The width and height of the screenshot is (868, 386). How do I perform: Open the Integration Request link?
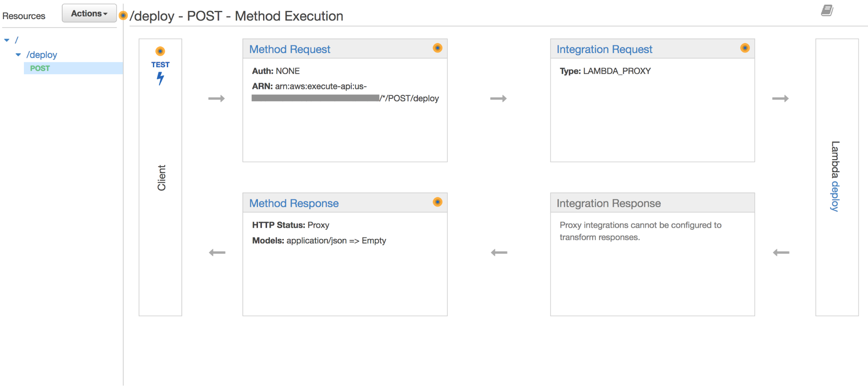click(604, 49)
